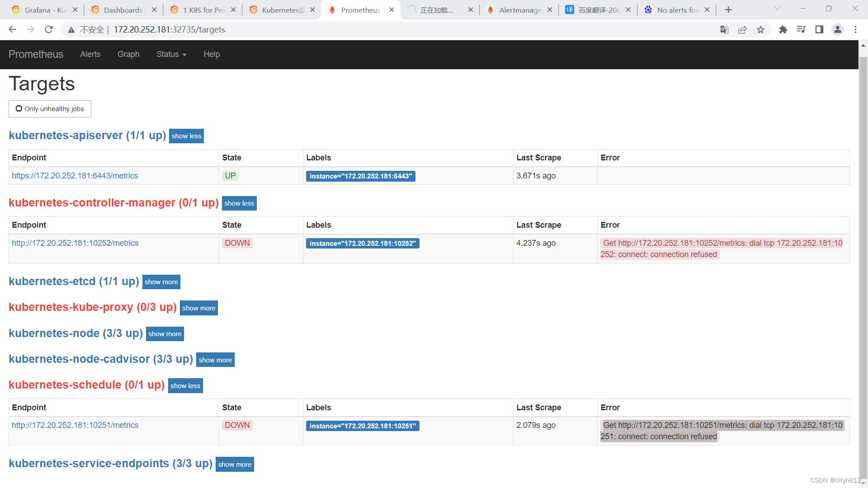Screen dimensions: 868x488
Task: Collapse kubernetes-schedule with show less
Action: (x=185, y=386)
